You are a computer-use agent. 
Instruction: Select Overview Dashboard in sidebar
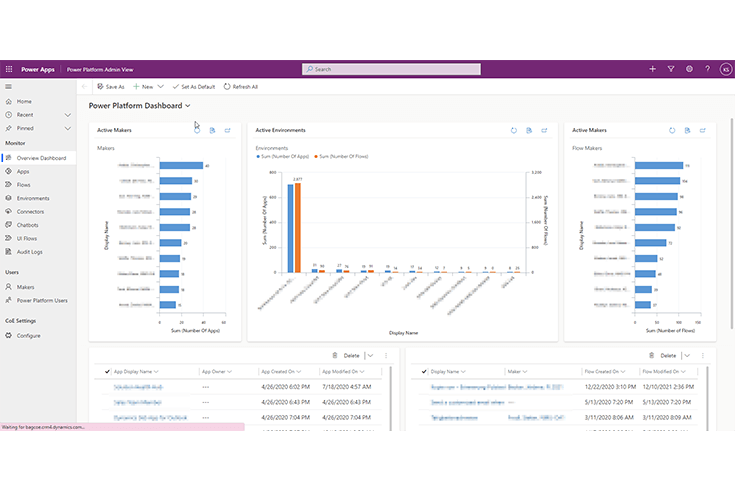coord(38,158)
